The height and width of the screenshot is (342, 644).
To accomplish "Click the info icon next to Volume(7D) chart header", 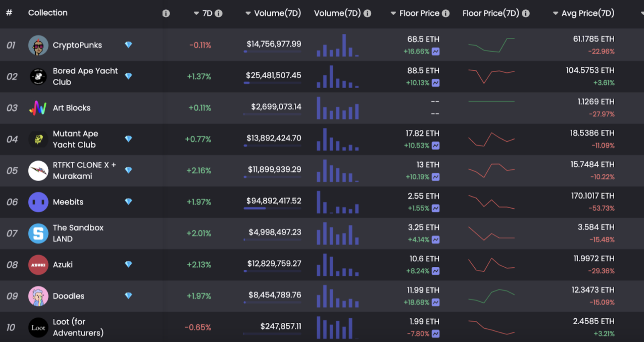I will [367, 13].
